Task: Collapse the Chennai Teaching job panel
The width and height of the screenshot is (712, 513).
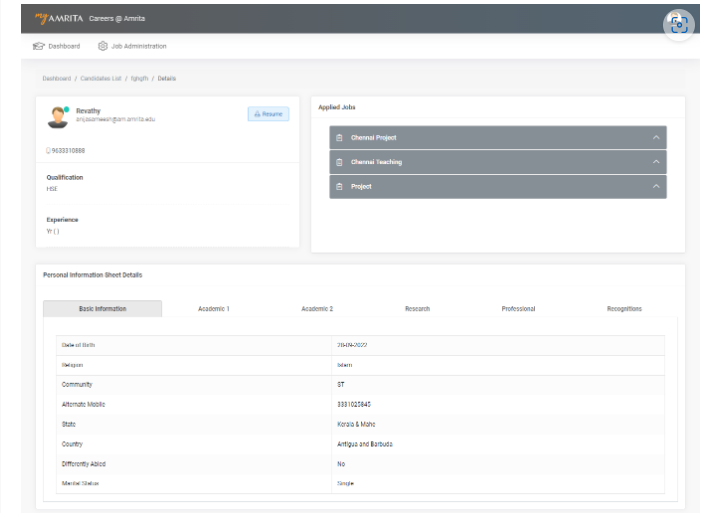Action: tap(656, 162)
